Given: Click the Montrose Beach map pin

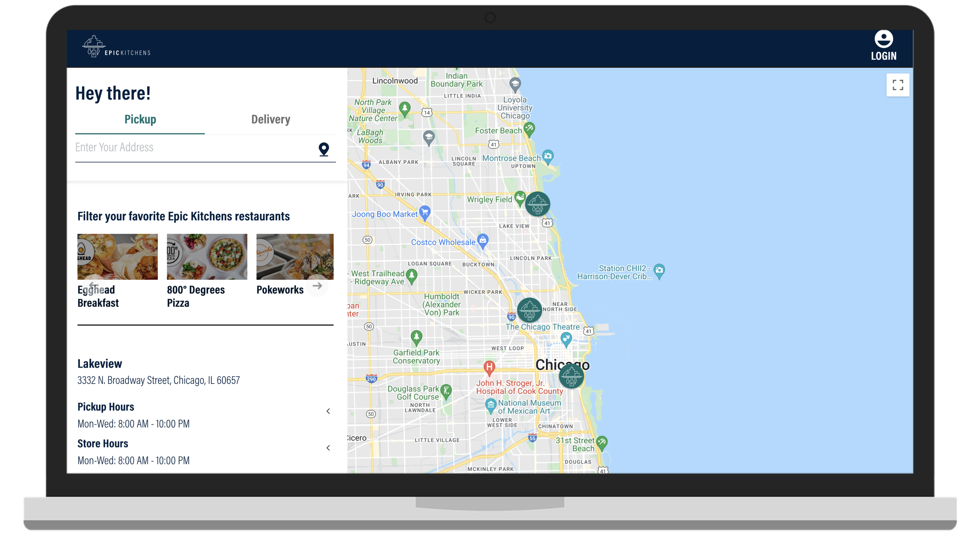Looking at the screenshot, I should (x=548, y=156).
